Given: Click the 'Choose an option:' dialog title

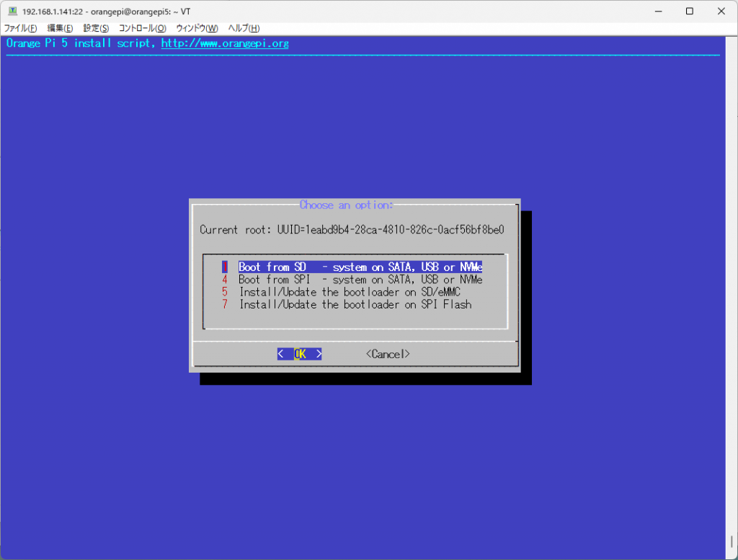Looking at the screenshot, I should pyautogui.click(x=346, y=205).
